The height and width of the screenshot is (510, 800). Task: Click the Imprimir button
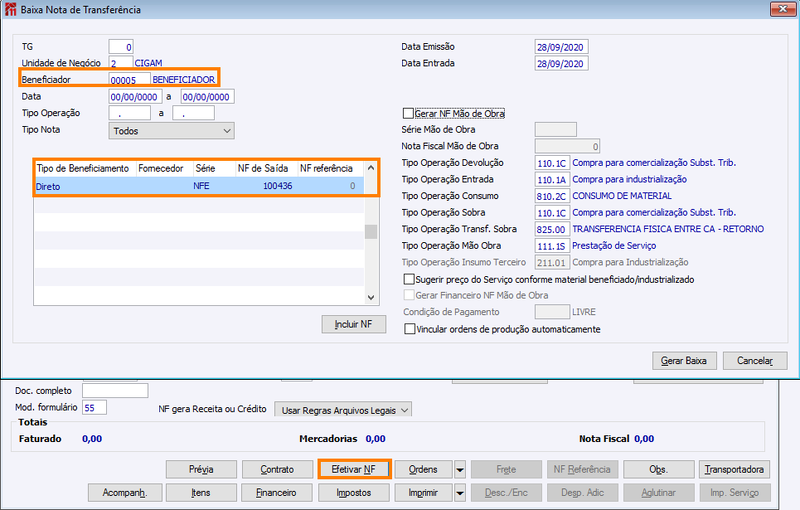coord(423,493)
